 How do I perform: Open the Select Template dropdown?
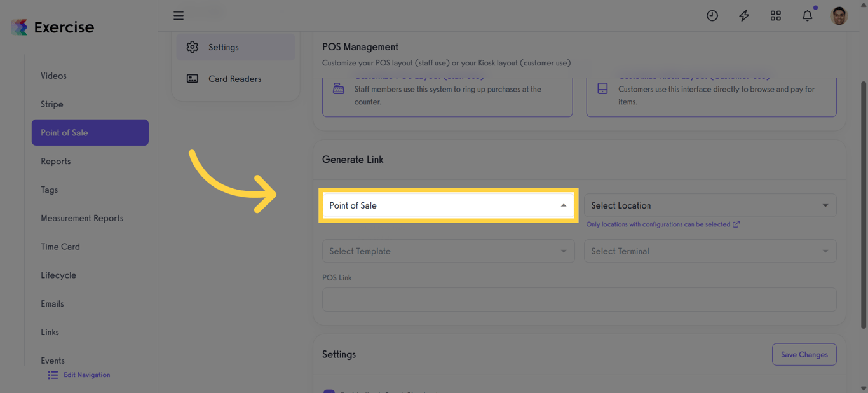[x=448, y=251]
